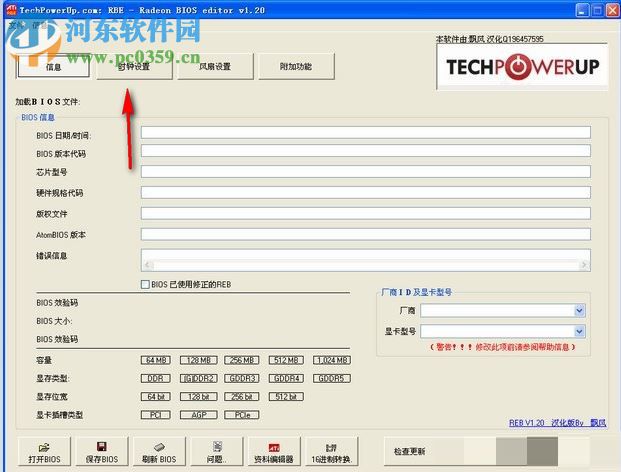621x472 pixels.
Task: Launch the 资料编辑器 ATI icon button
Action: pyautogui.click(x=274, y=451)
